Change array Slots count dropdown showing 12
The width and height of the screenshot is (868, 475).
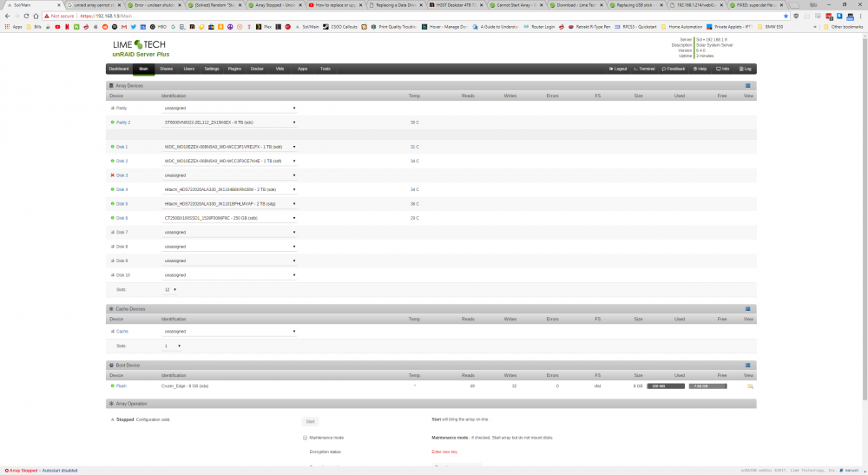coord(170,289)
